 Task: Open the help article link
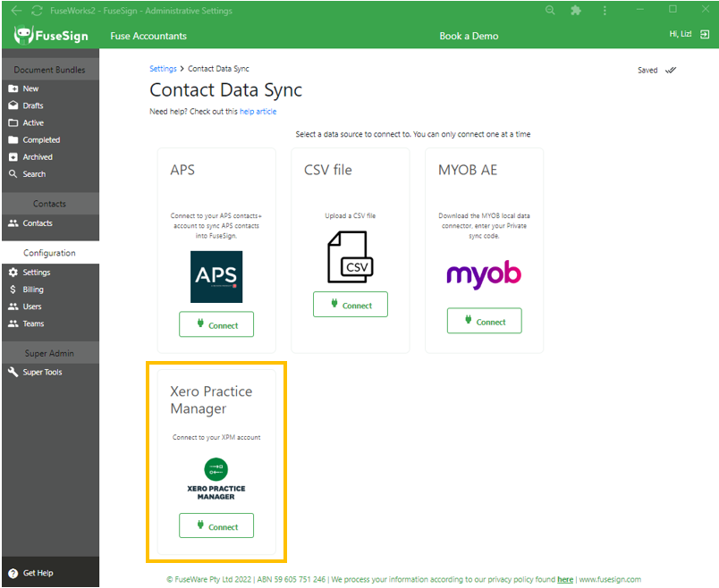[x=258, y=110]
